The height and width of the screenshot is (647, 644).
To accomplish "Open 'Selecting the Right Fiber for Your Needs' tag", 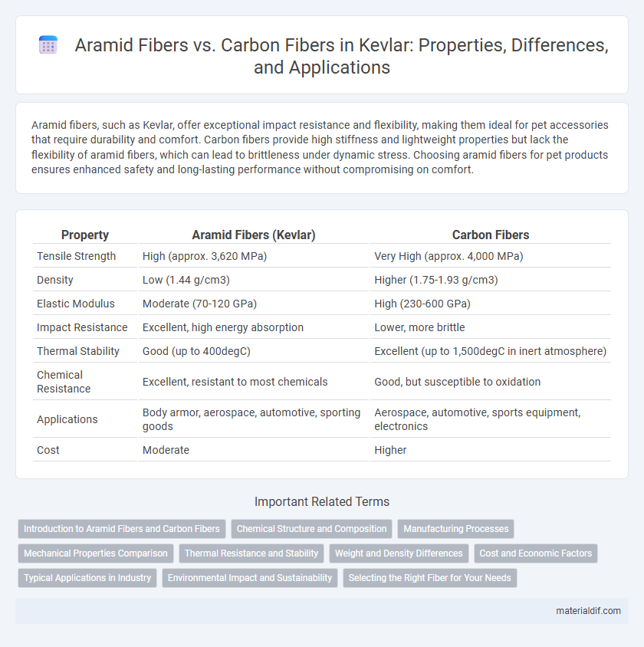I will pyautogui.click(x=429, y=578).
